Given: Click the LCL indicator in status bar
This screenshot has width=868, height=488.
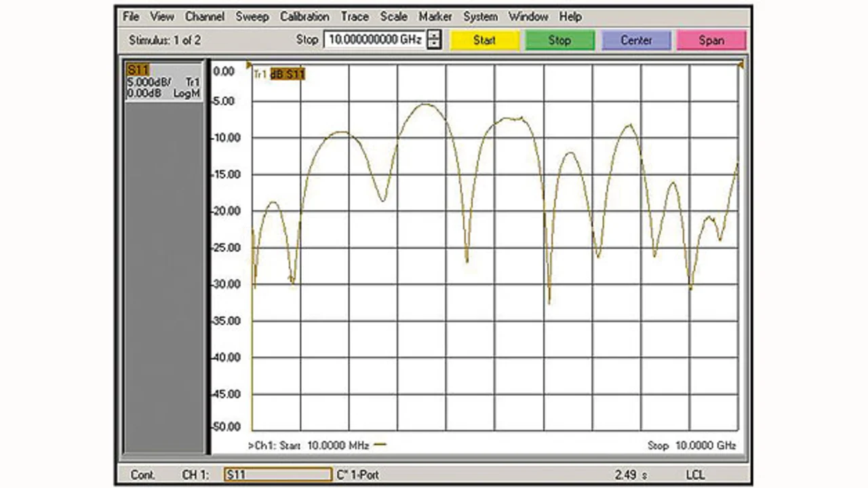Looking at the screenshot, I should [x=695, y=474].
